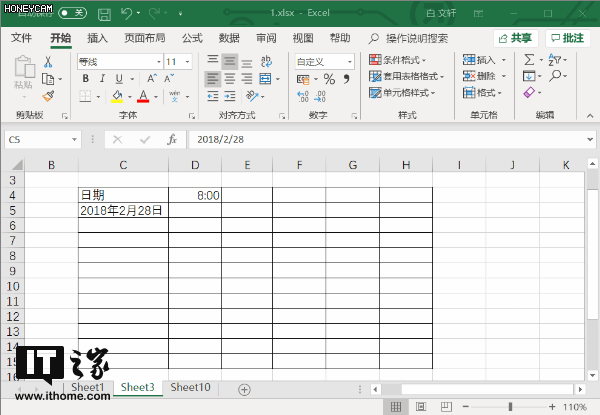This screenshot has height=415, width=600.
Task: Click the Decrease Decimal icon
Action: (320, 96)
